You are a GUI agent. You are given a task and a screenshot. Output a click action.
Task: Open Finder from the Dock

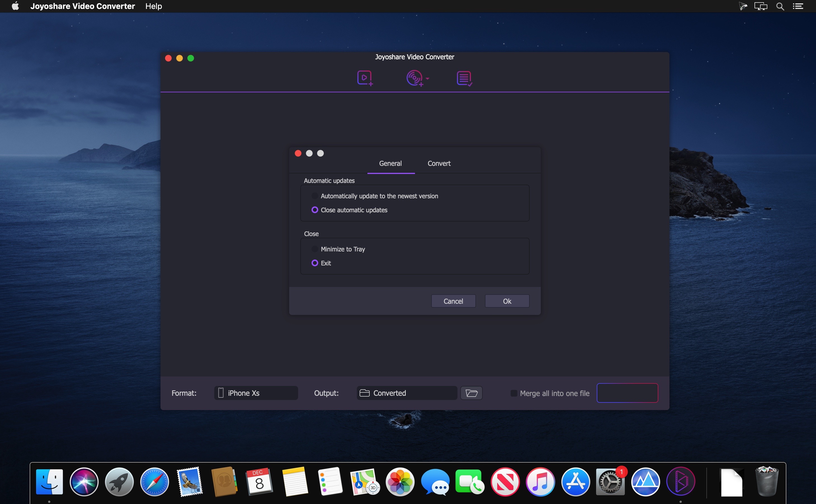pos(49,482)
